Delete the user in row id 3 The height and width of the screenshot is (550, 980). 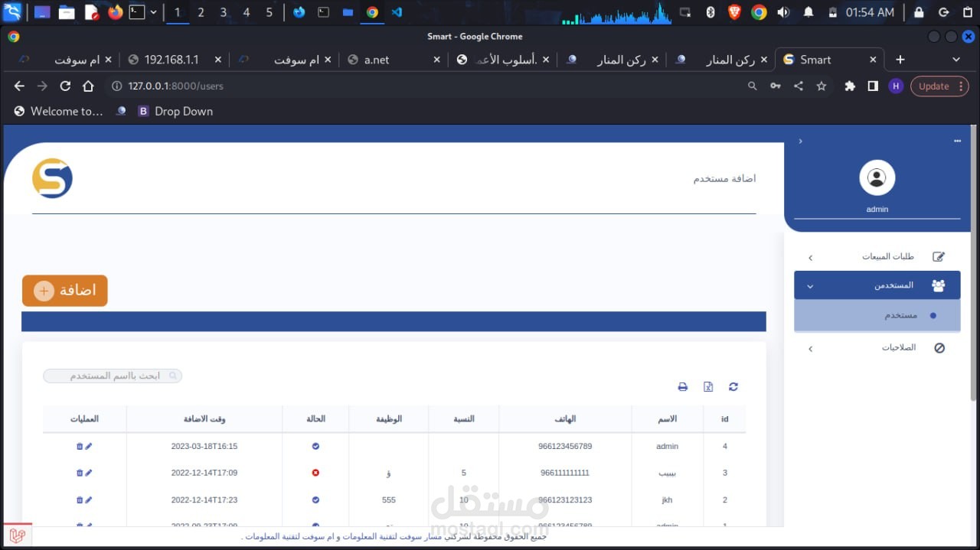tap(80, 473)
